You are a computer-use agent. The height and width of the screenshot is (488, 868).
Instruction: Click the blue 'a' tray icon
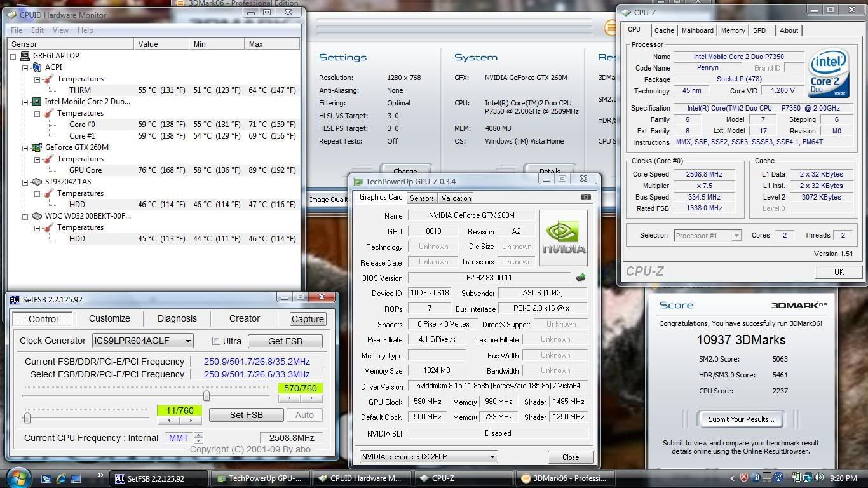coord(756,478)
